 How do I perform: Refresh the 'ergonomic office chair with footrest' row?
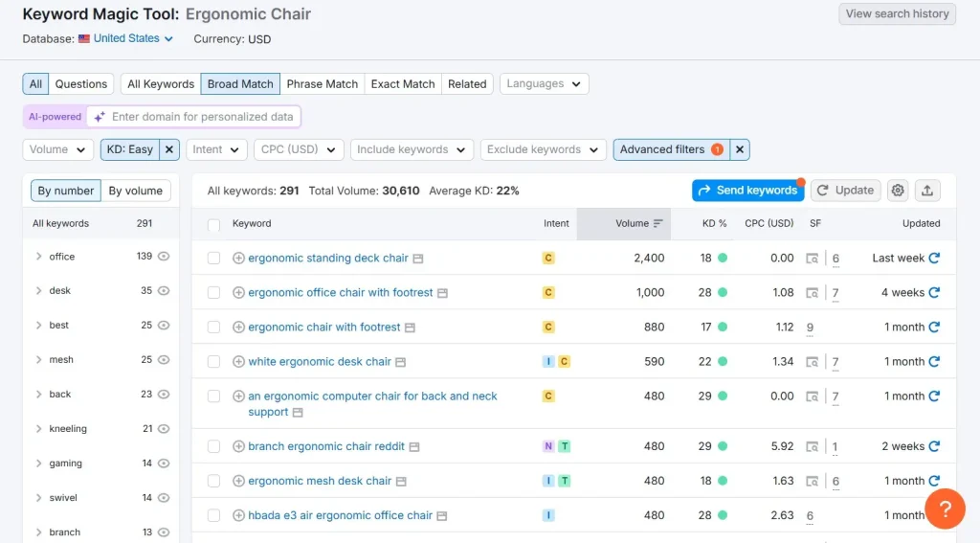[x=934, y=292]
